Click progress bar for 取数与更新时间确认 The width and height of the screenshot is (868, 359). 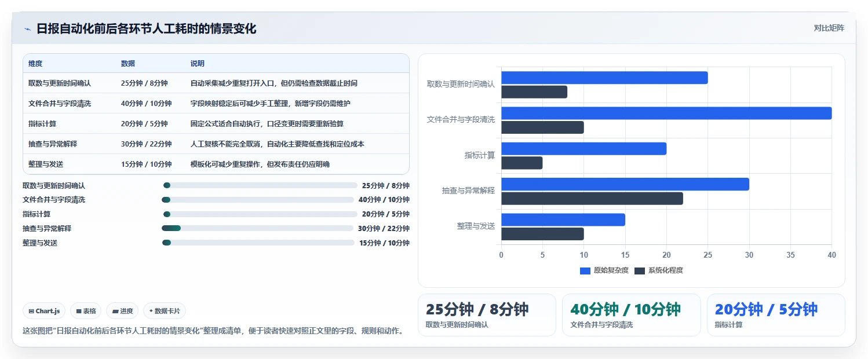pos(260,185)
